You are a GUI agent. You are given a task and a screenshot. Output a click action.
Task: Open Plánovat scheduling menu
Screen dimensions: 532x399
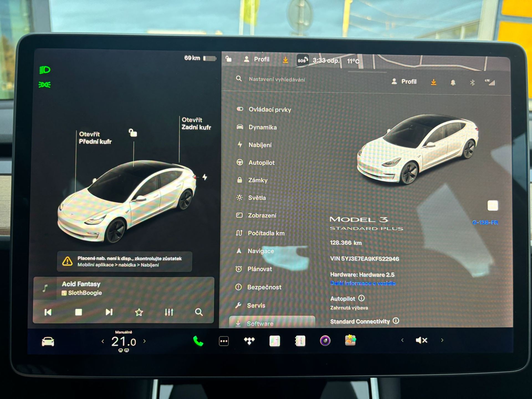coord(254,269)
